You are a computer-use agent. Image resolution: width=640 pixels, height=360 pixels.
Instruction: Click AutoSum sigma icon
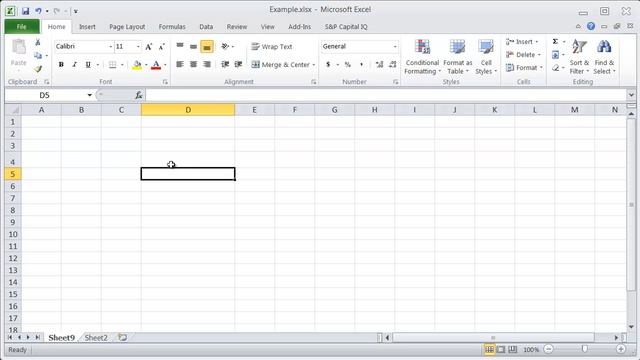tap(555, 42)
